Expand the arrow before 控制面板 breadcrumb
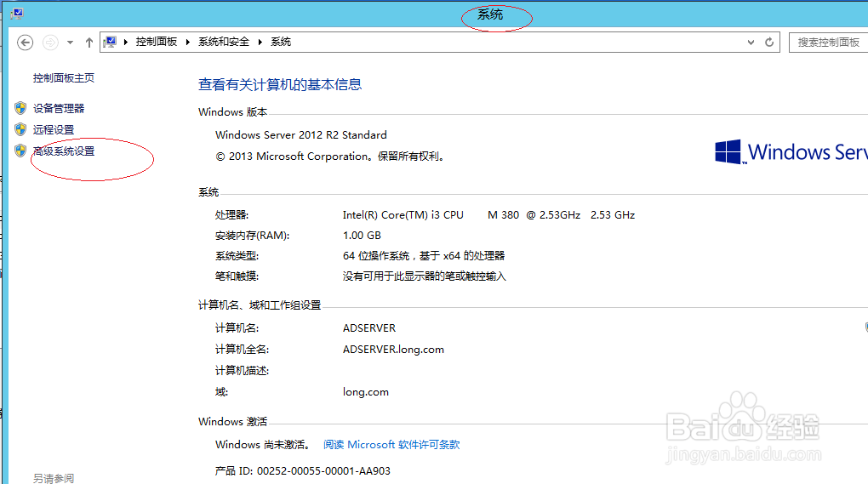The image size is (868, 484). (126, 42)
